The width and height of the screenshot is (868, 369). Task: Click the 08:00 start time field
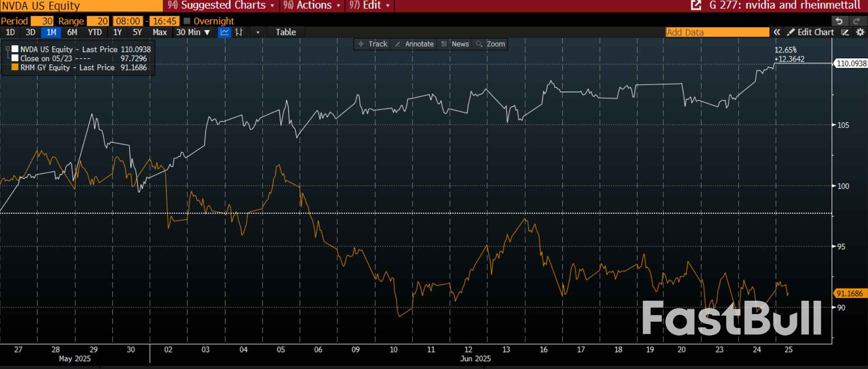click(128, 21)
